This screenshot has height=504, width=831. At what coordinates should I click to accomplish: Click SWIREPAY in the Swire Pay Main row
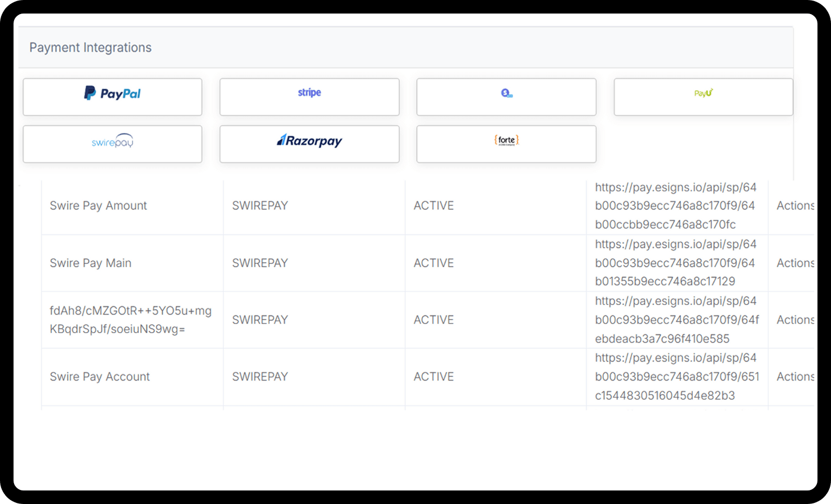tap(260, 263)
